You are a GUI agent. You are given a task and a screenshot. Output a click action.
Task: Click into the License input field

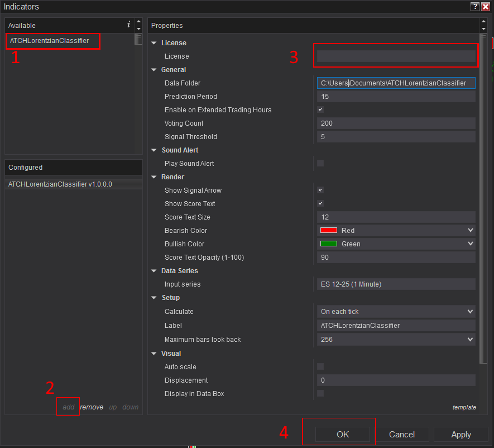396,56
